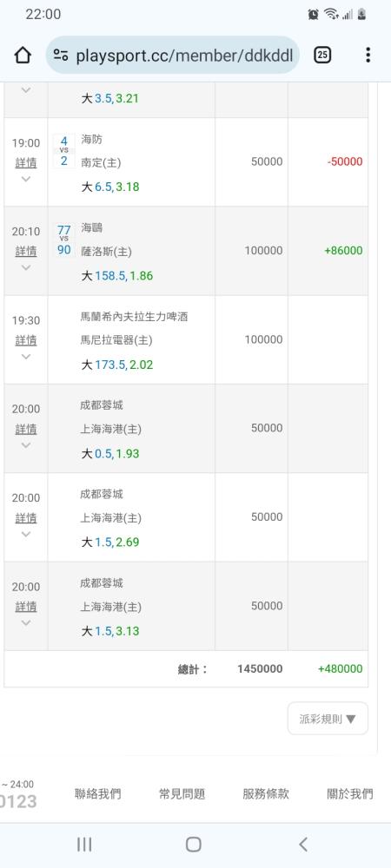Open the 派彩規則 dropdown
The image size is (391, 868).
[x=328, y=719]
